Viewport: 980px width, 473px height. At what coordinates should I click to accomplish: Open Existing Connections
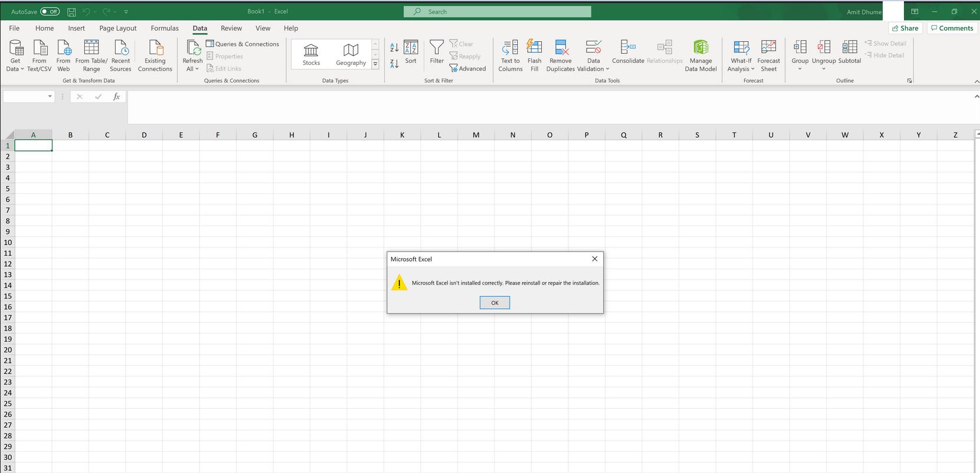(x=155, y=55)
